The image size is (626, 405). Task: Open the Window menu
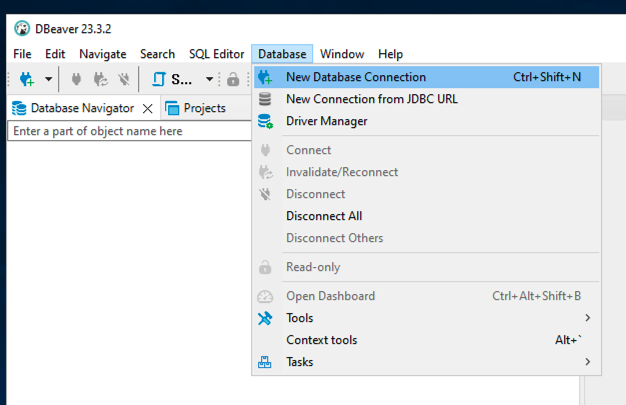pos(342,54)
